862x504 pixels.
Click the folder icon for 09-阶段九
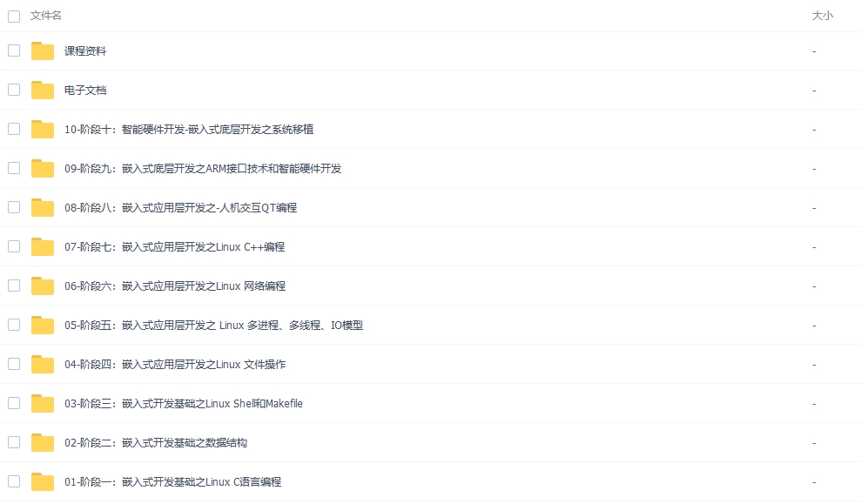click(x=43, y=169)
